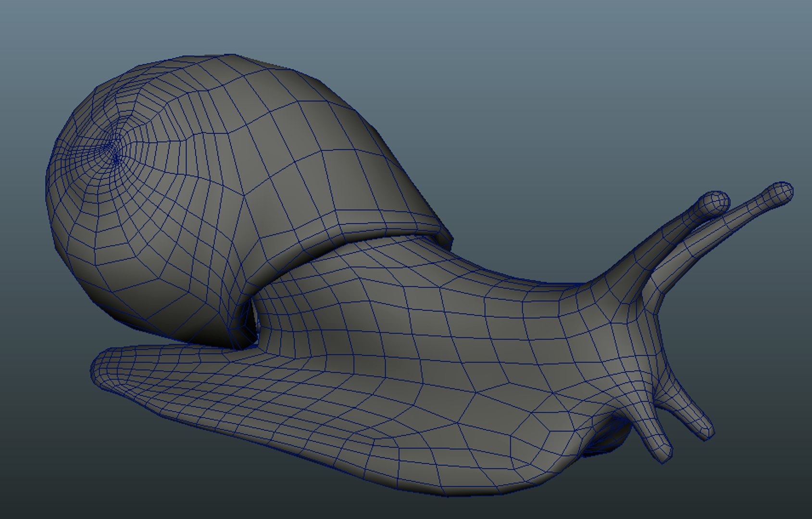Click the bulb tip of the shorter eye stalk
The width and height of the screenshot is (812, 519).
714,203
